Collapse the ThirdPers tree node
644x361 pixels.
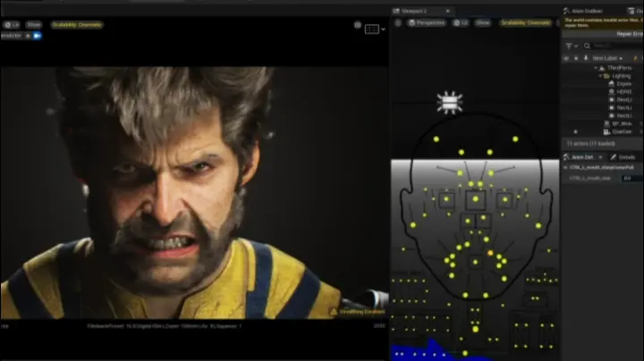point(596,68)
